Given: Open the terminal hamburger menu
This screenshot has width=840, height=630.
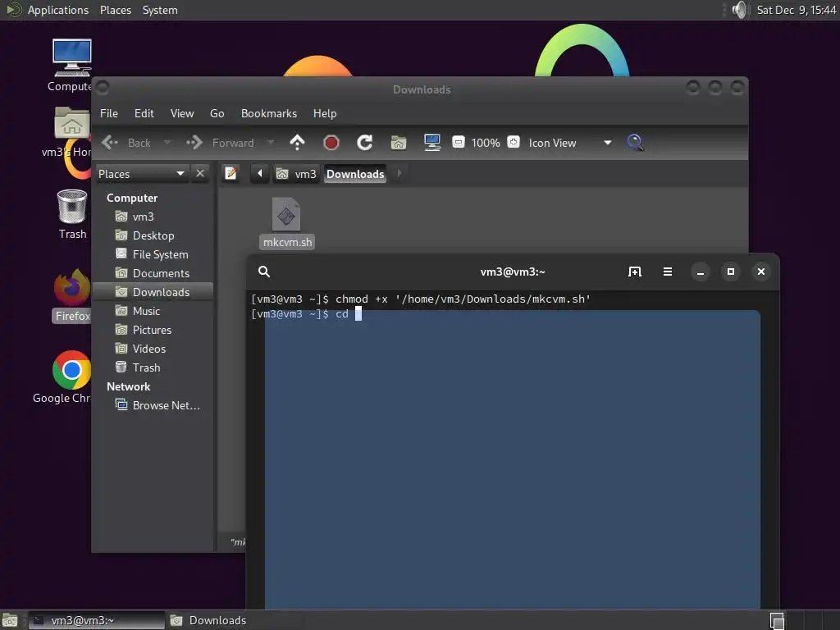Looking at the screenshot, I should click(668, 272).
